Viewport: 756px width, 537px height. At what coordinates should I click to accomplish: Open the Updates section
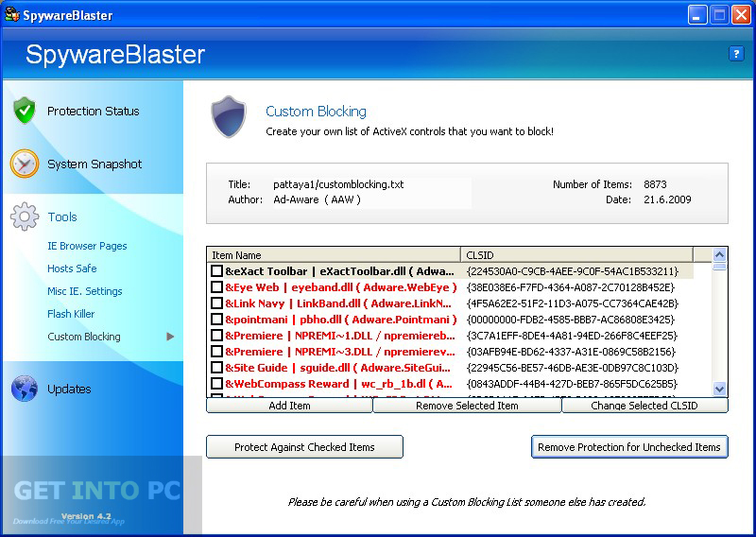(69, 389)
